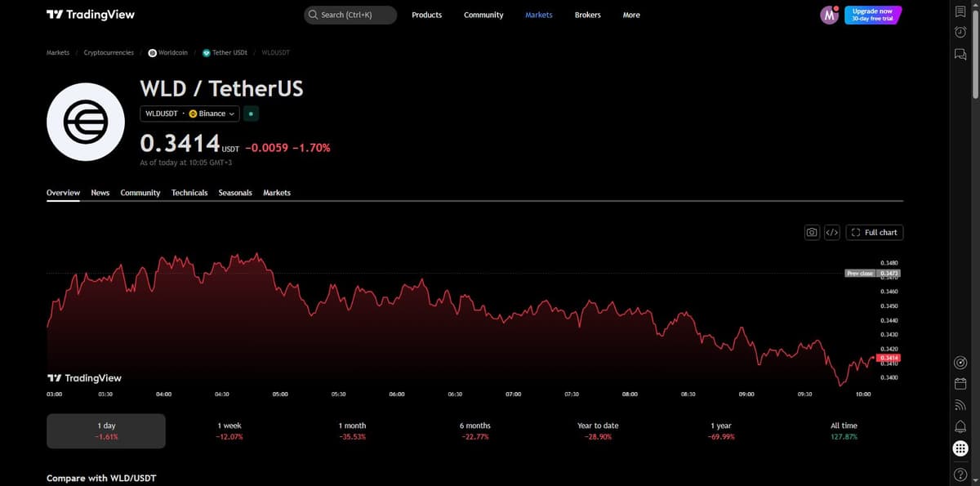Open the Markets menu in header
Image resolution: width=980 pixels, height=486 pixels.
point(538,15)
